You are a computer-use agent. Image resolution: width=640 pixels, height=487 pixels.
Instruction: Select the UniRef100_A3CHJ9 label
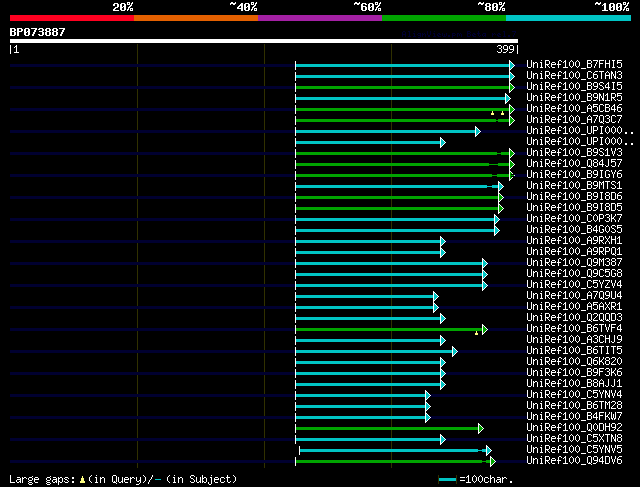(574, 340)
